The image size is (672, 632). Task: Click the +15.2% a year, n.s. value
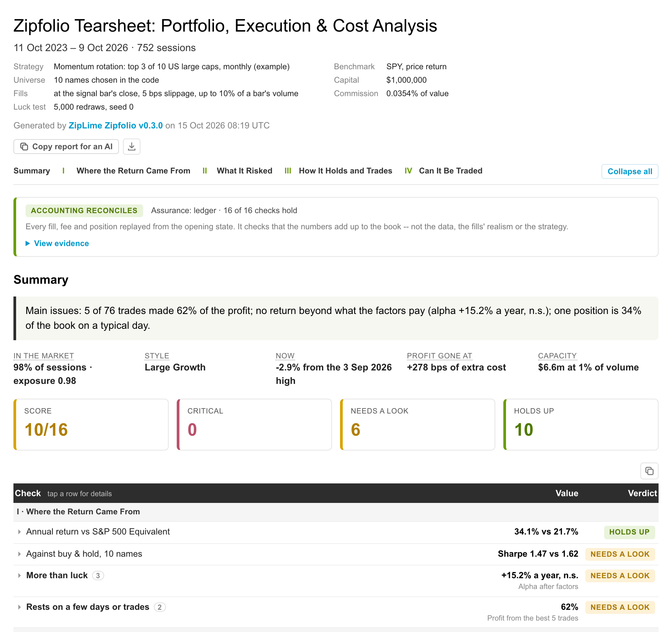[540, 576]
